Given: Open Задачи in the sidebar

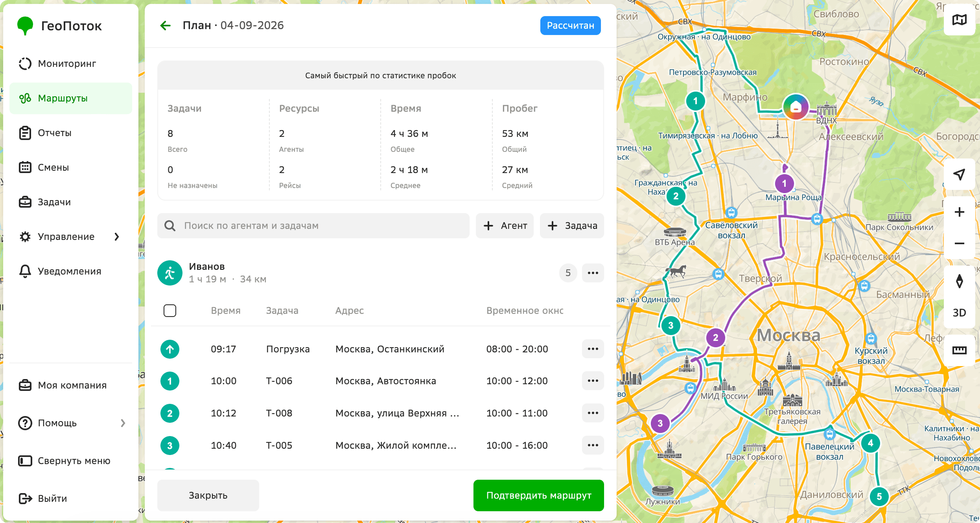Looking at the screenshot, I should click(71, 202).
